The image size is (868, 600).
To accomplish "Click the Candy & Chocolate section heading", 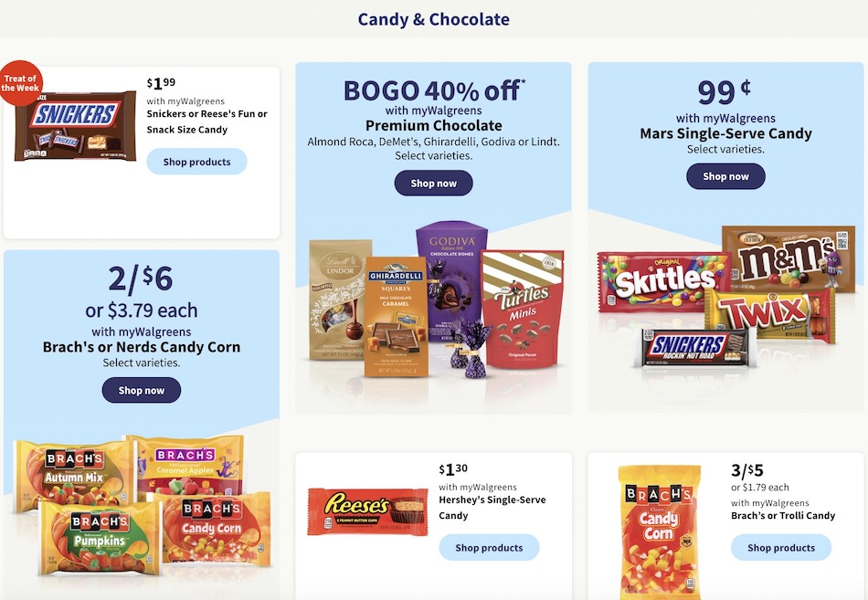I will [433, 19].
